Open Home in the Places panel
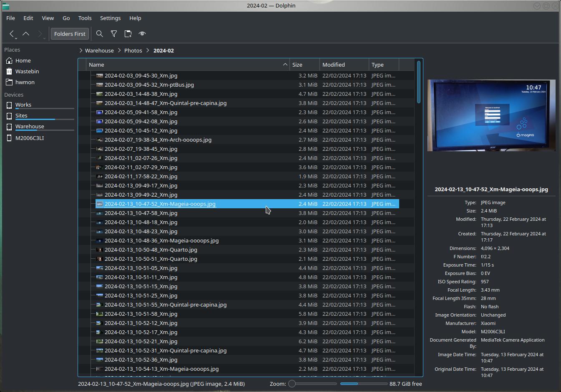The height and width of the screenshot is (392, 561). click(23, 60)
